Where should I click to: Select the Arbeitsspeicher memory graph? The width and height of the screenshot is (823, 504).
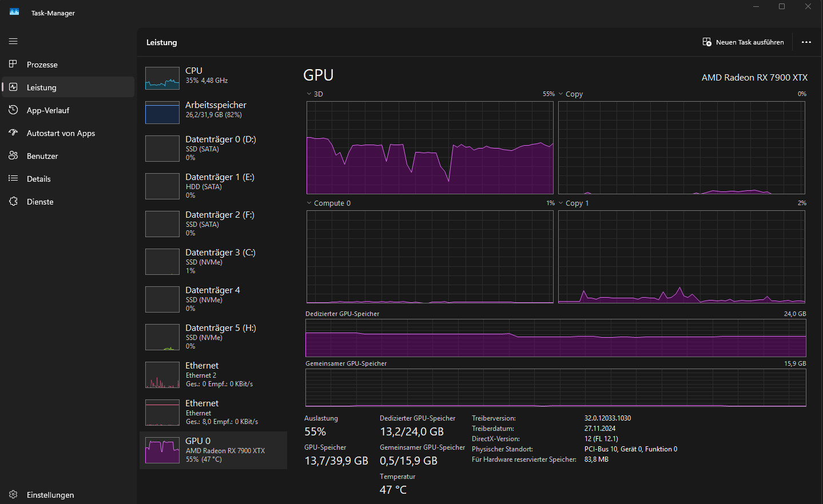212,109
